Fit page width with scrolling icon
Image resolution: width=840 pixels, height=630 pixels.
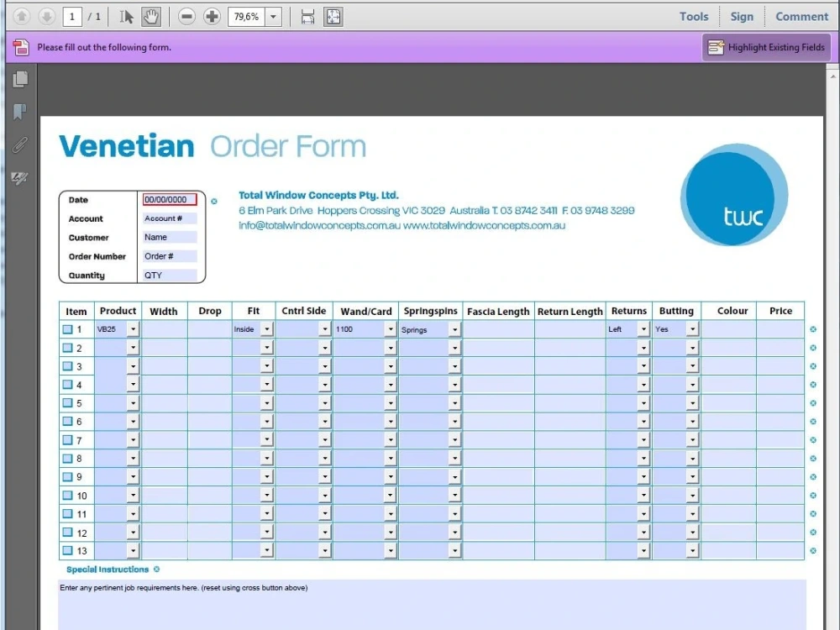307,17
